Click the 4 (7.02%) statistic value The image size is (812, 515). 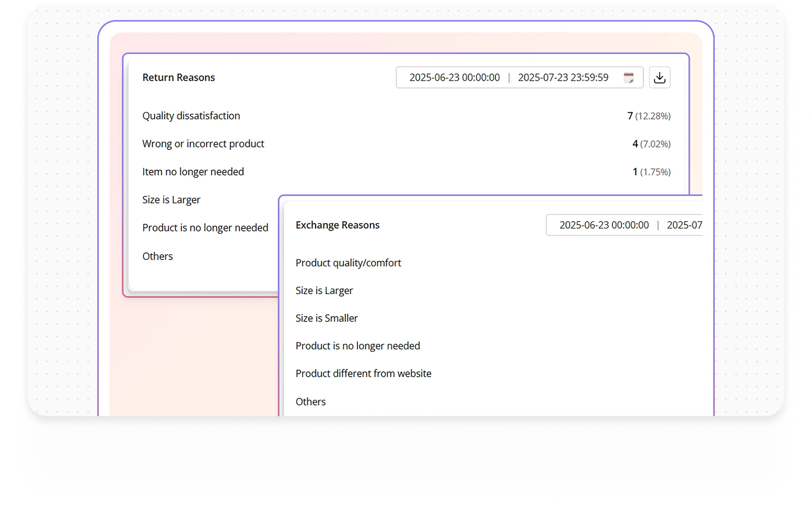click(x=651, y=144)
